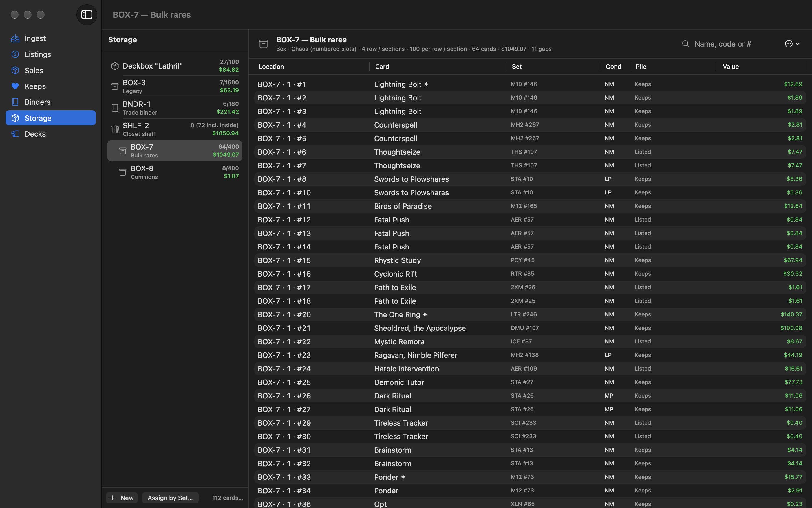Click the SHLF-2 shelf icon

coord(115,129)
